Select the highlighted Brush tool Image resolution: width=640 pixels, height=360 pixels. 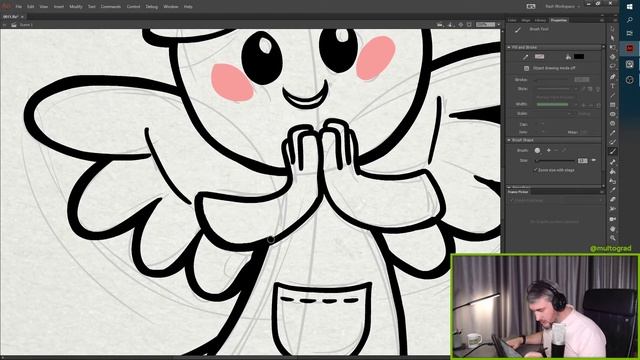click(x=613, y=151)
